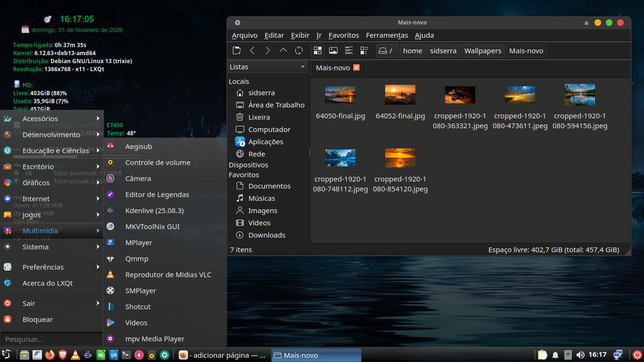Viewport: 644px width, 362px height.
Task: Switch to icon view mode
Action: (318, 50)
